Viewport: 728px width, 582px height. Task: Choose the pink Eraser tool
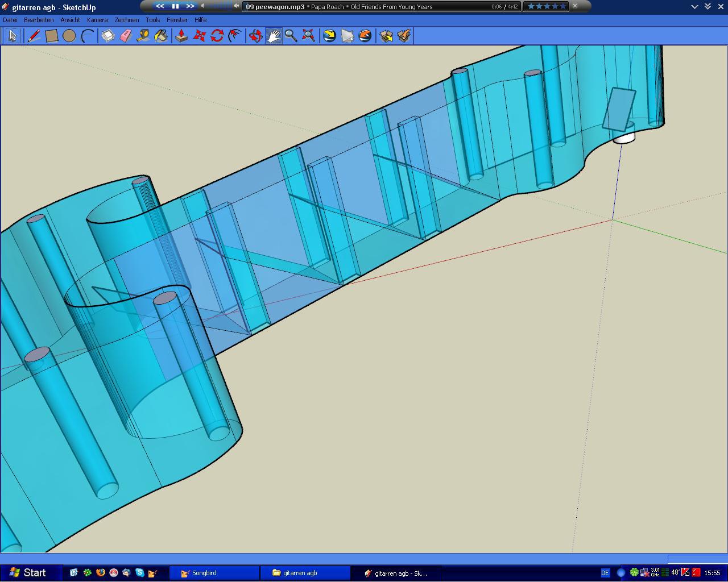[x=126, y=36]
